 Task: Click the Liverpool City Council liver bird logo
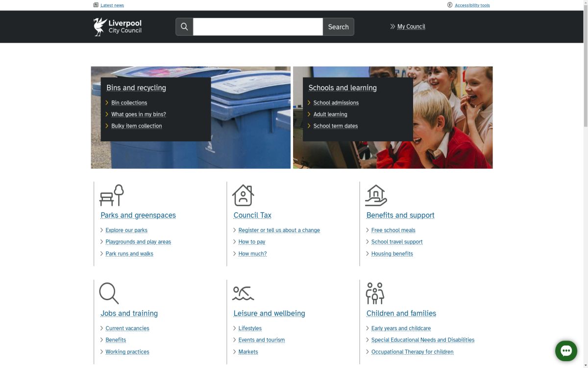tap(99, 26)
